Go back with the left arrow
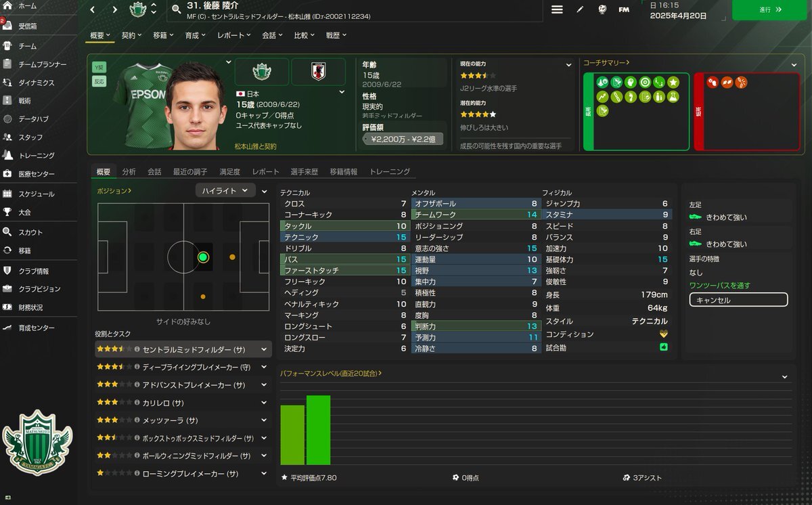812x505 pixels. coord(93,10)
